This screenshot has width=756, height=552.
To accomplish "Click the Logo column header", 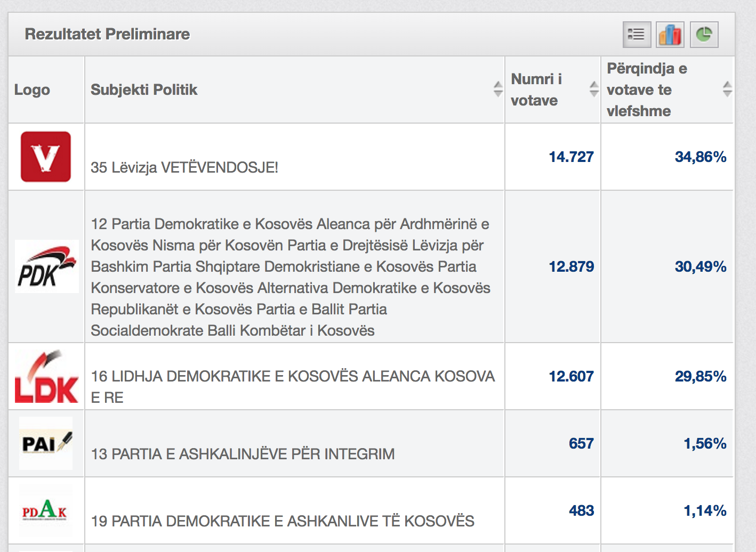I will (32, 90).
